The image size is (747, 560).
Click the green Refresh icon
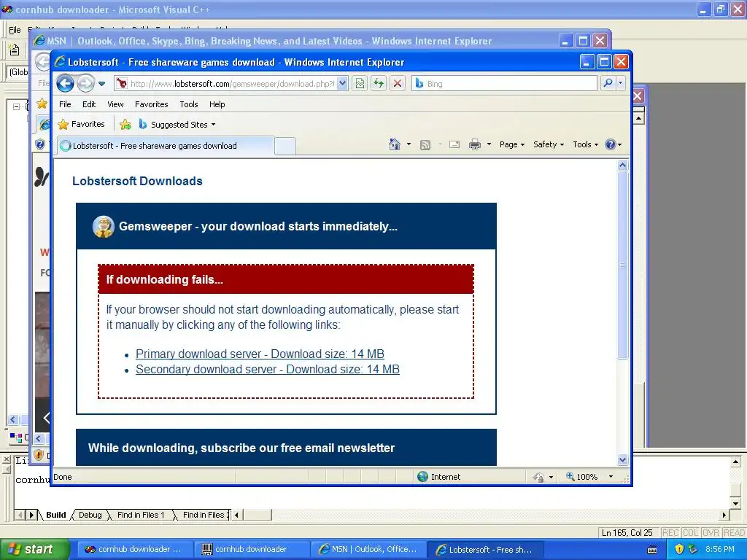[379, 84]
